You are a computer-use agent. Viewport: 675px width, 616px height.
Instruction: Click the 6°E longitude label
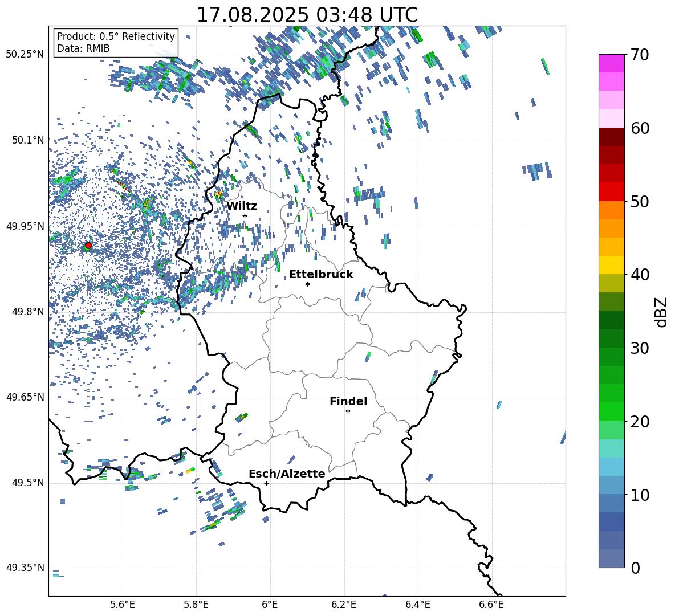pyautogui.click(x=270, y=605)
